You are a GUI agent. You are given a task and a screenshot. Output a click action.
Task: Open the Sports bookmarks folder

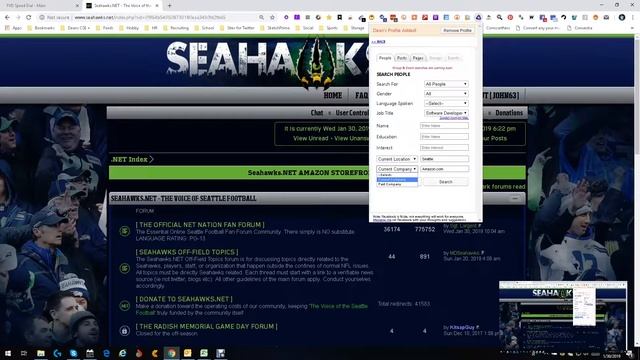point(329,28)
